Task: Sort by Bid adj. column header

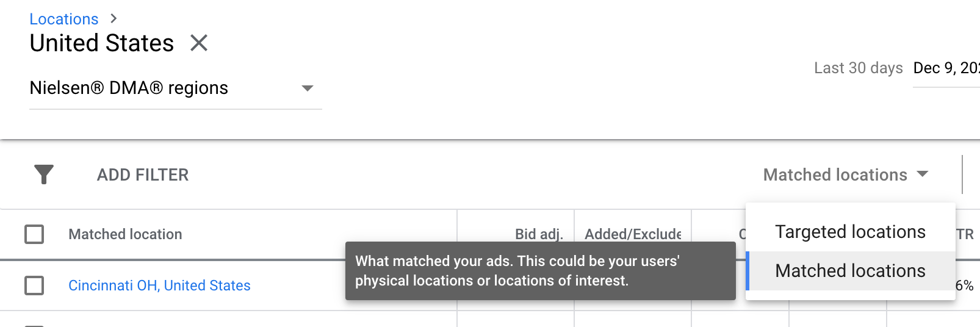Action: coord(538,234)
